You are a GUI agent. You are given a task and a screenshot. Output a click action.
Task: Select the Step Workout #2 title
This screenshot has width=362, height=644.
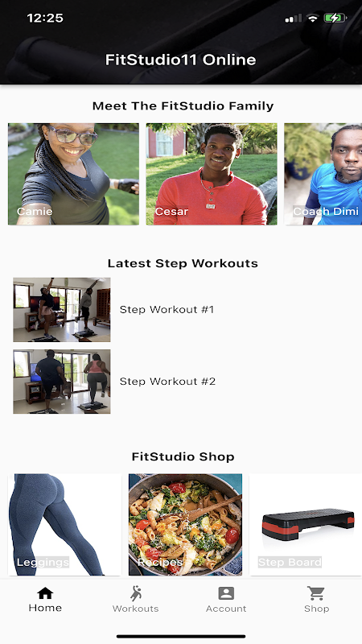(x=167, y=382)
